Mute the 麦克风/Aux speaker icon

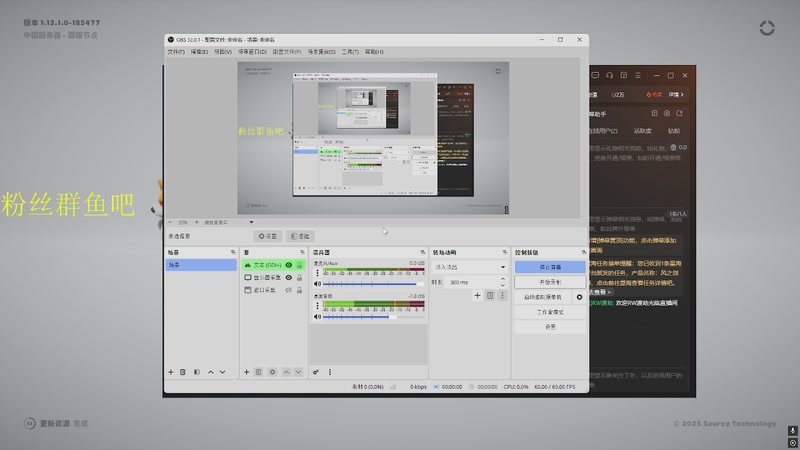click(x=317, y=284)
